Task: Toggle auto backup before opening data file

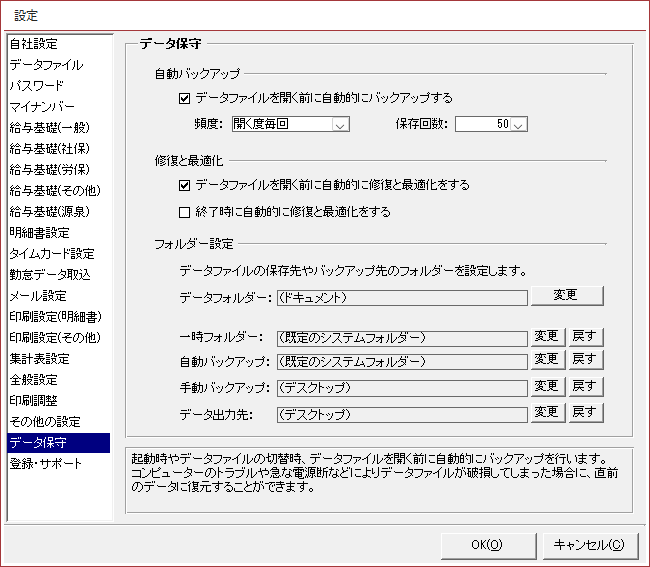Action: [x=184, y=98]
